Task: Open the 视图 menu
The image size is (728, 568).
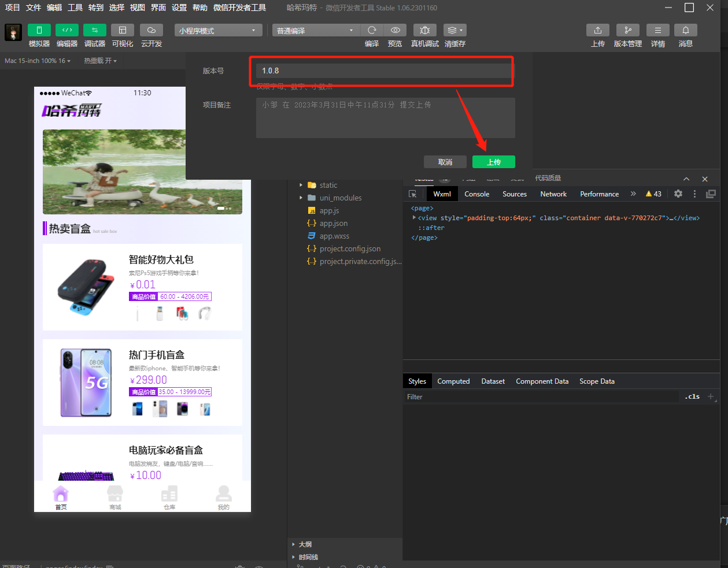Action: tap(138, 8)
